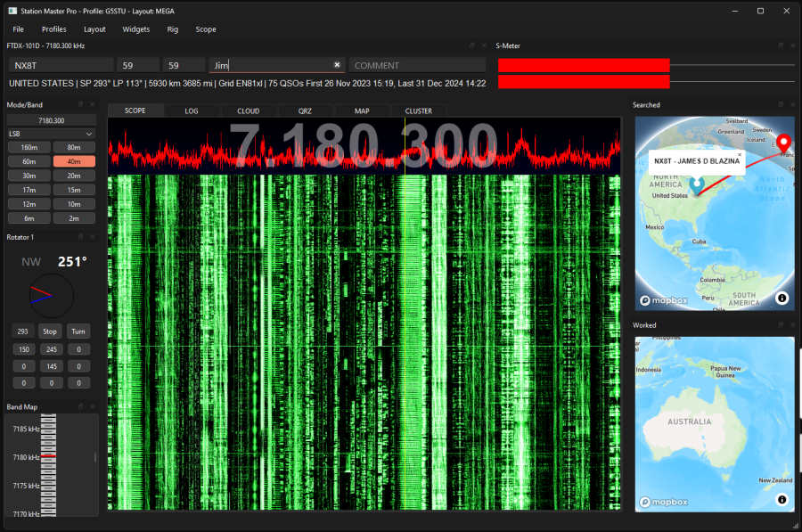
Task: Close the Rotator 1 panel
Action: click(x=93, y=237)
